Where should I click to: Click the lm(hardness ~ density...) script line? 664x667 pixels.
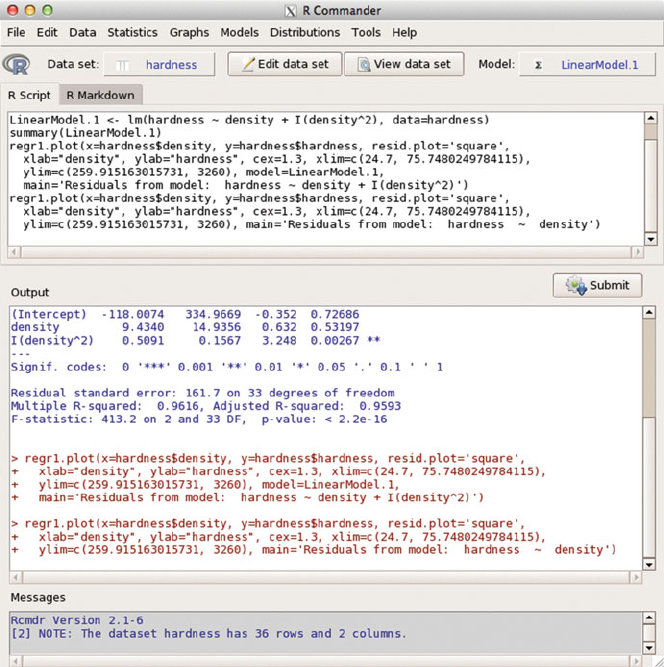[249, 120]
